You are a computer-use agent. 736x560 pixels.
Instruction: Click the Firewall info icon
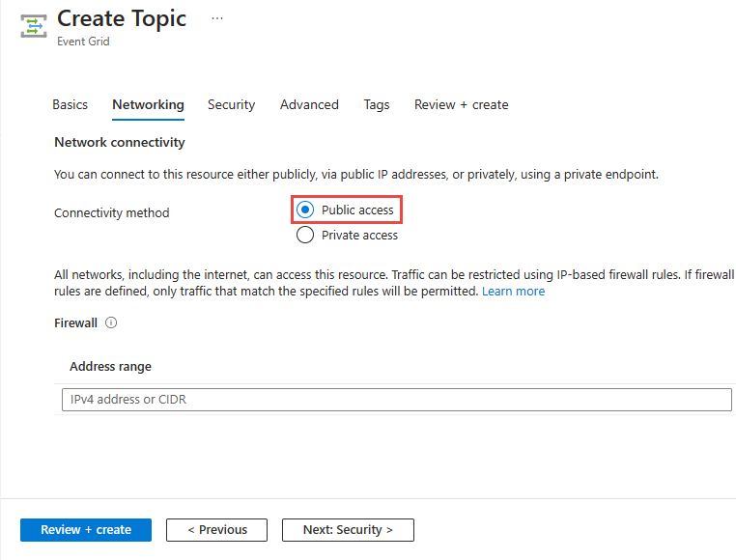click(111, 323)
